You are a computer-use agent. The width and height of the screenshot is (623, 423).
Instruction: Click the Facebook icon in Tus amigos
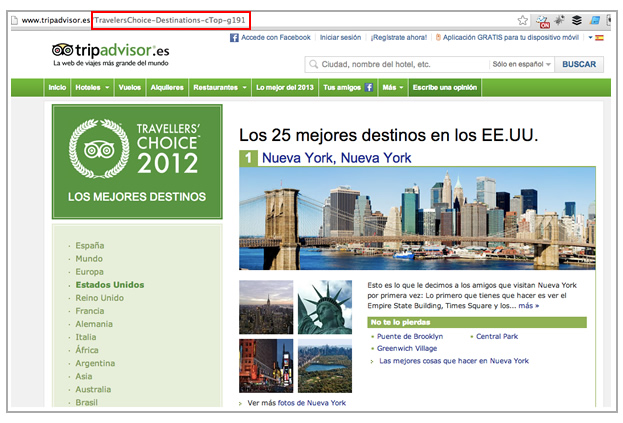click(369, 87)
